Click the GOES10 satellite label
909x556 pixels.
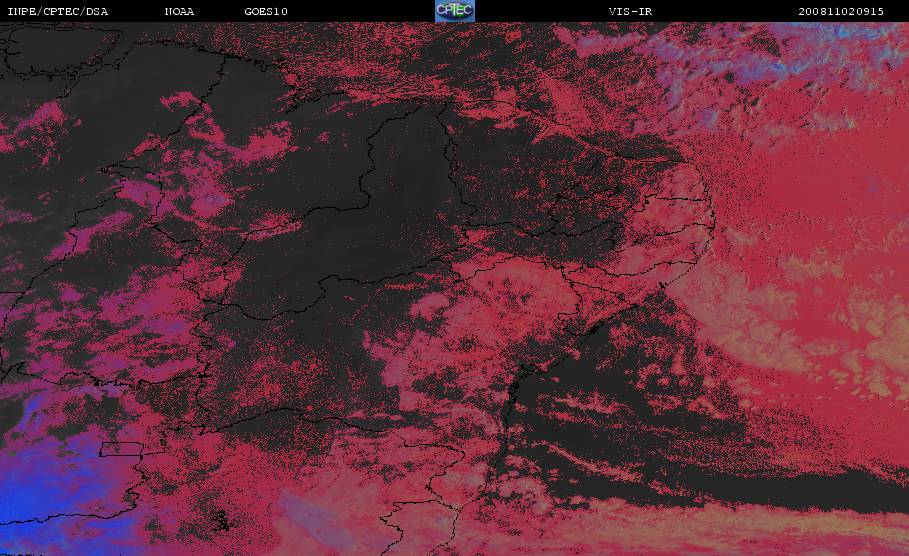click(266, 12)
